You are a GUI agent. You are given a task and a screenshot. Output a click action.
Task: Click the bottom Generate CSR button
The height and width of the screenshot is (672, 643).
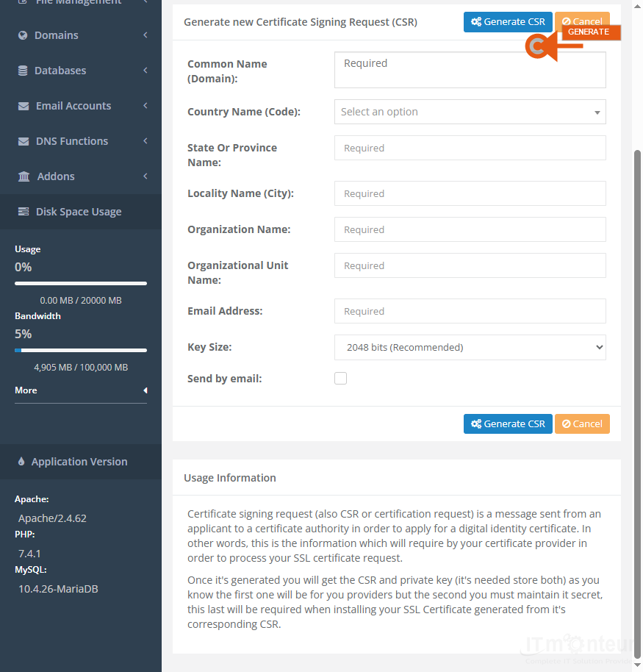coord(508,423)
